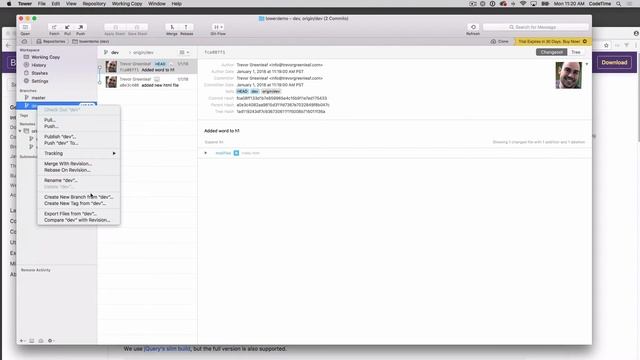Select the dev branch header label
This screenshot has height=360, width=640.
(111, 53)
